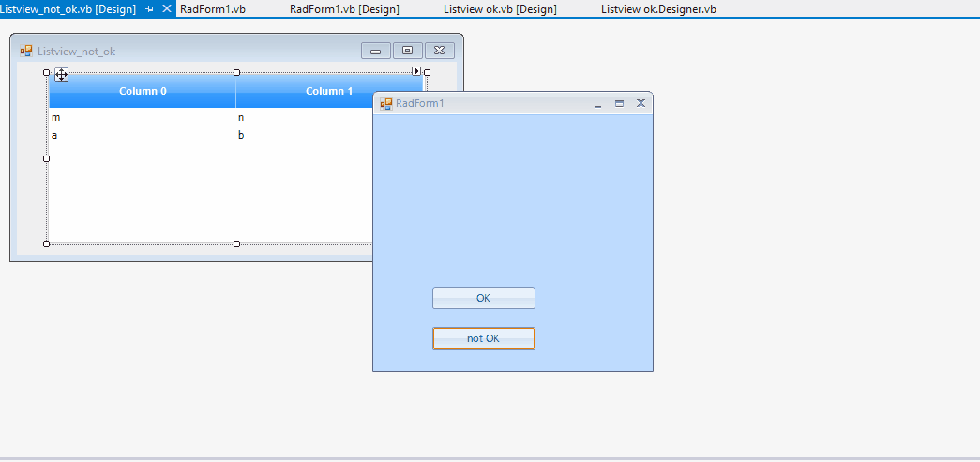Viewport: 980px width, 462px height.
Task: Close the Listview_not_ok.vb [Design] tab
Action: point(166,8)
